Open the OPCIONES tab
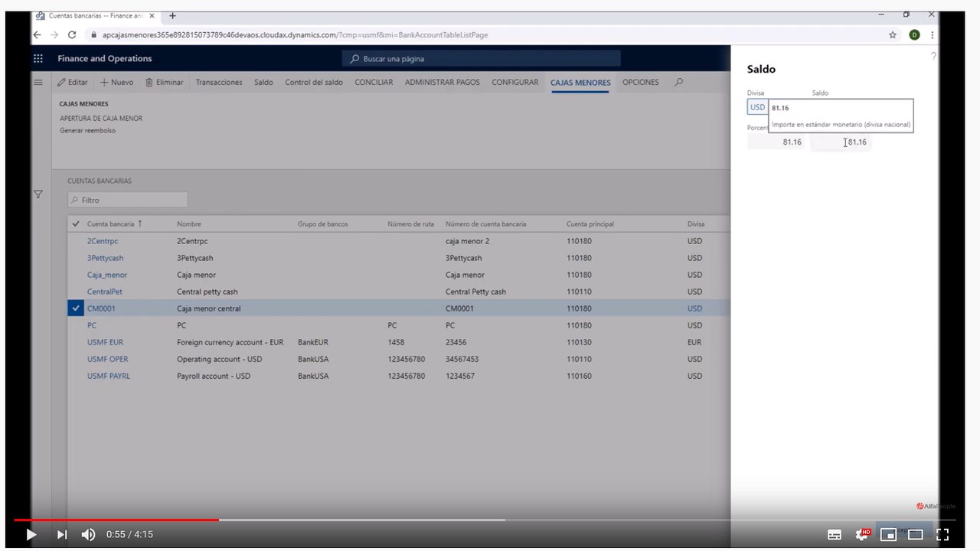 pos(640,82)
